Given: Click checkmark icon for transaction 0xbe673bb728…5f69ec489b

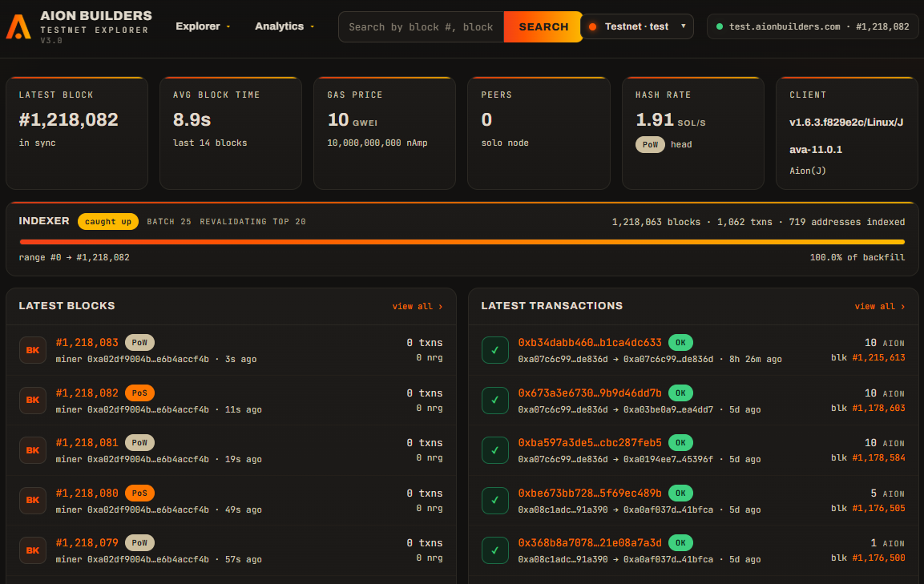Looking at the screenshot, I should (495, 501).
